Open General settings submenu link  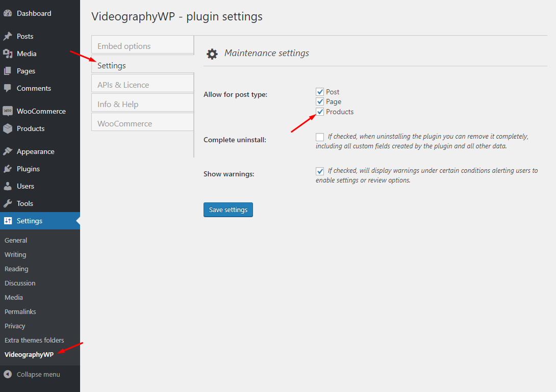tap(16, 240)
